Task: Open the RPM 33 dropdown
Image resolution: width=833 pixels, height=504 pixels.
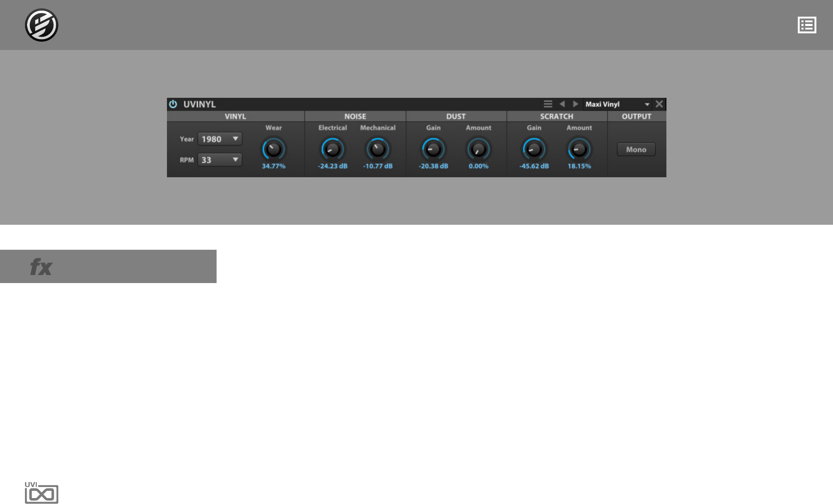Action: coord(220,160)
